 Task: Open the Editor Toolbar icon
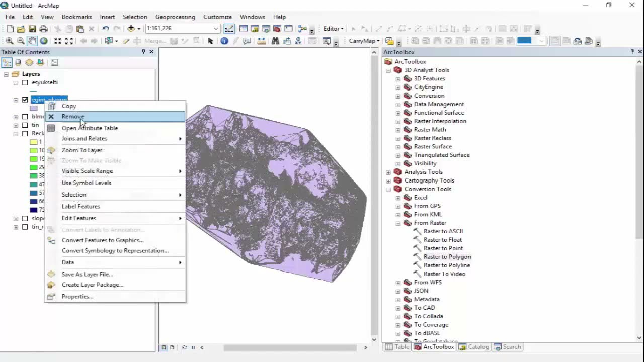(x=229, y=29)
